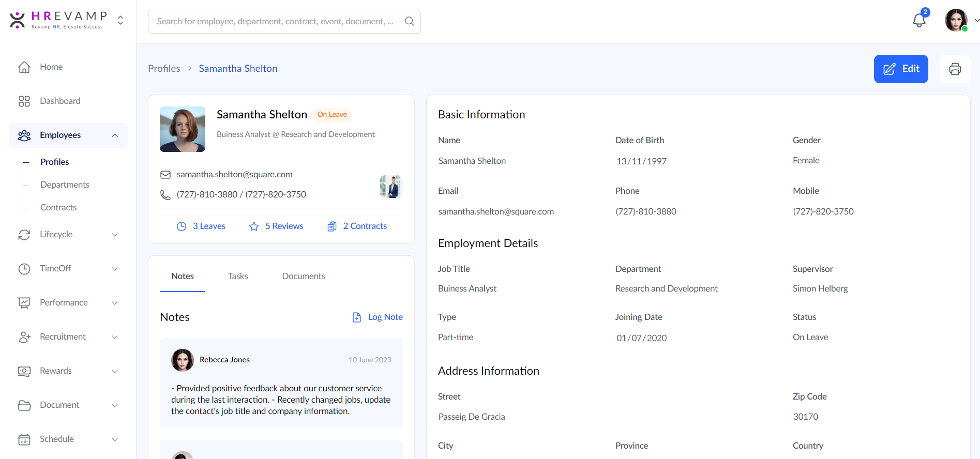The height and width of the screenshot is (459, 980).
Task: Click the search magnifier icon
Action: tap(409, 21)
